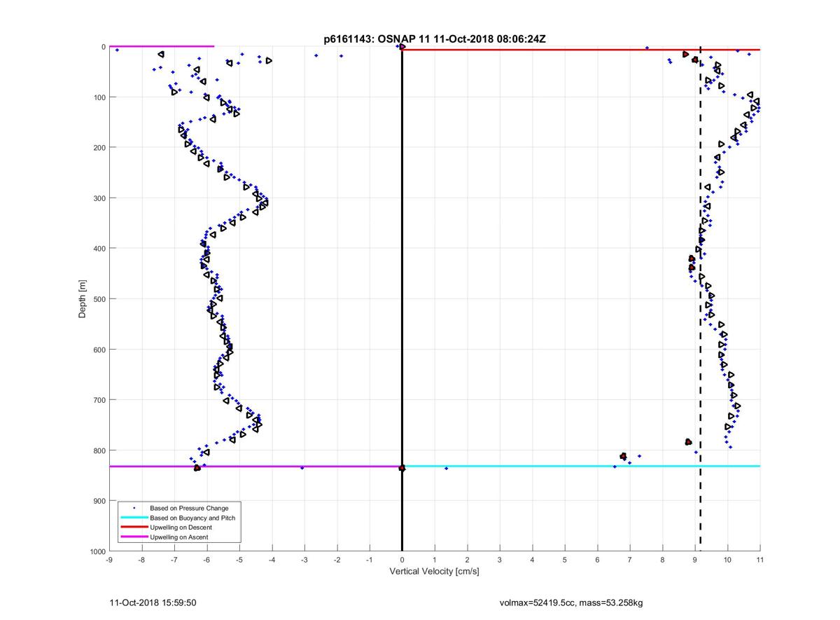Click the x-axis tick label '11'
The height and width of the screenshot is (620, 840).
760,560
